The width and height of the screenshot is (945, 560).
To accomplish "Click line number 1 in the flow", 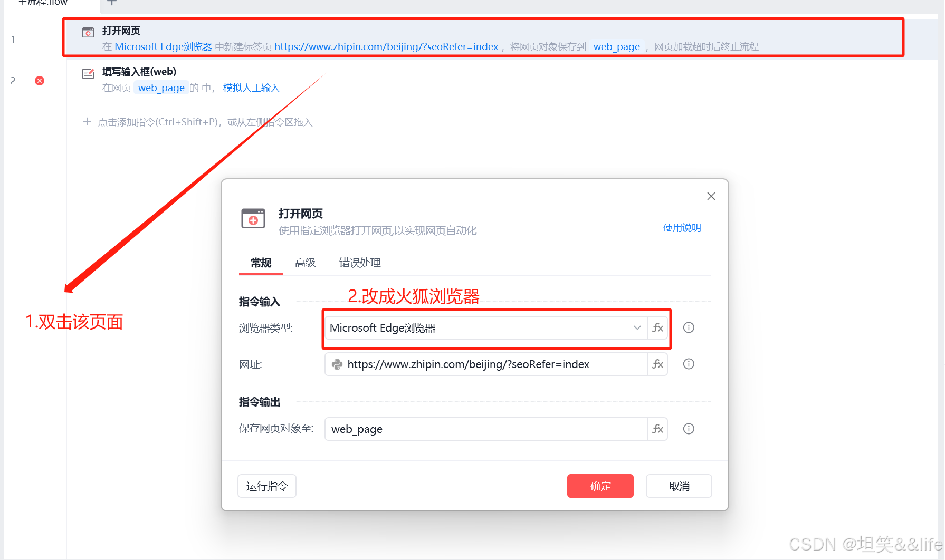I will [13, 40].
